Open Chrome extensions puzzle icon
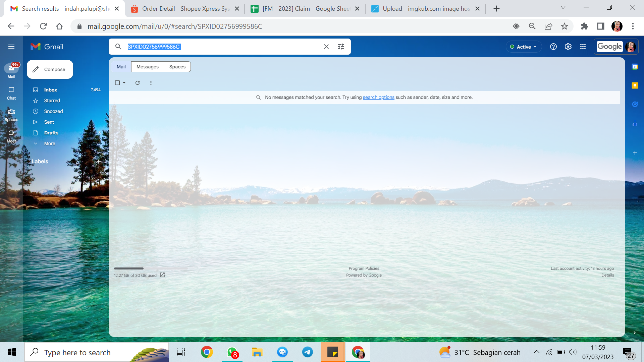 [585, 26]
